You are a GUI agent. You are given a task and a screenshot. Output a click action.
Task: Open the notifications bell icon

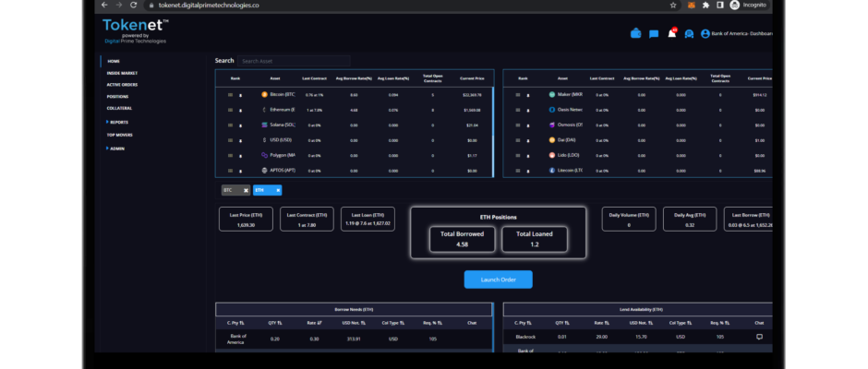click(671, 34)
